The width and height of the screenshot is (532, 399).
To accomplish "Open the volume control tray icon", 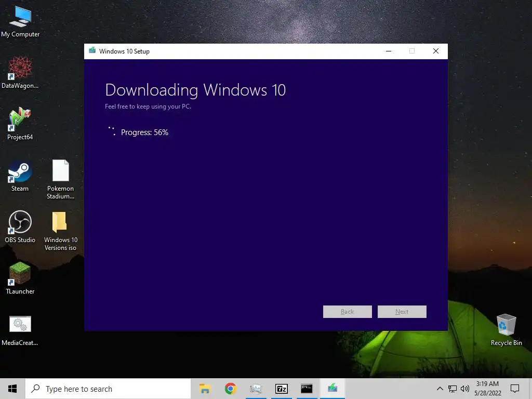I will point(465,389).
